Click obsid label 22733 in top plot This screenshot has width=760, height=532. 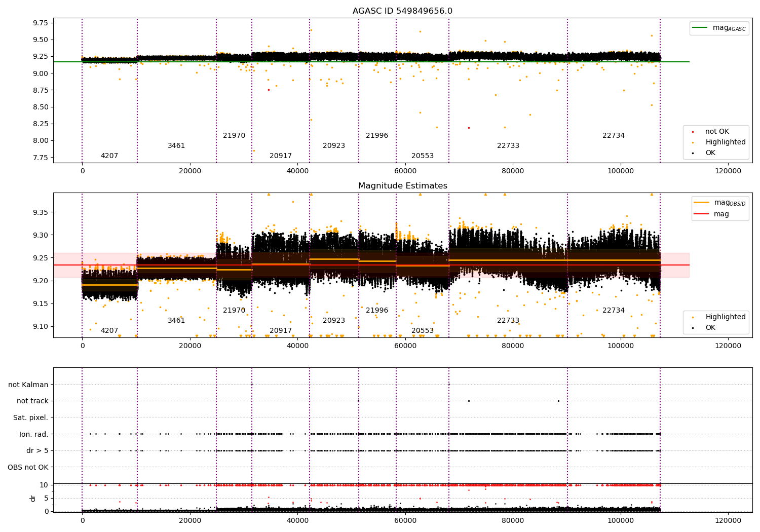coord(508,146)
